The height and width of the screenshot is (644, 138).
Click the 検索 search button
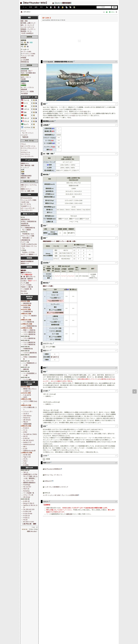tap(114, 7)
